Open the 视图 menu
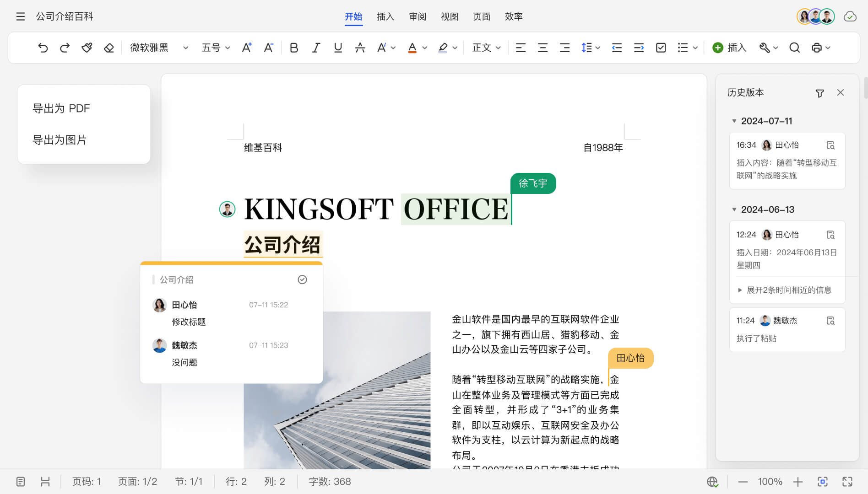Viewport: 868px width, 494px height. coord(449,16)
